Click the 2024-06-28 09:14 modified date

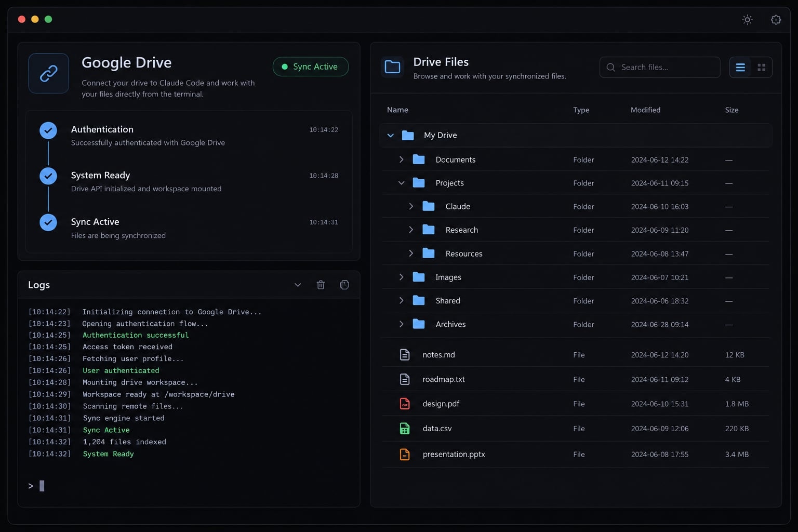[660, 325]
